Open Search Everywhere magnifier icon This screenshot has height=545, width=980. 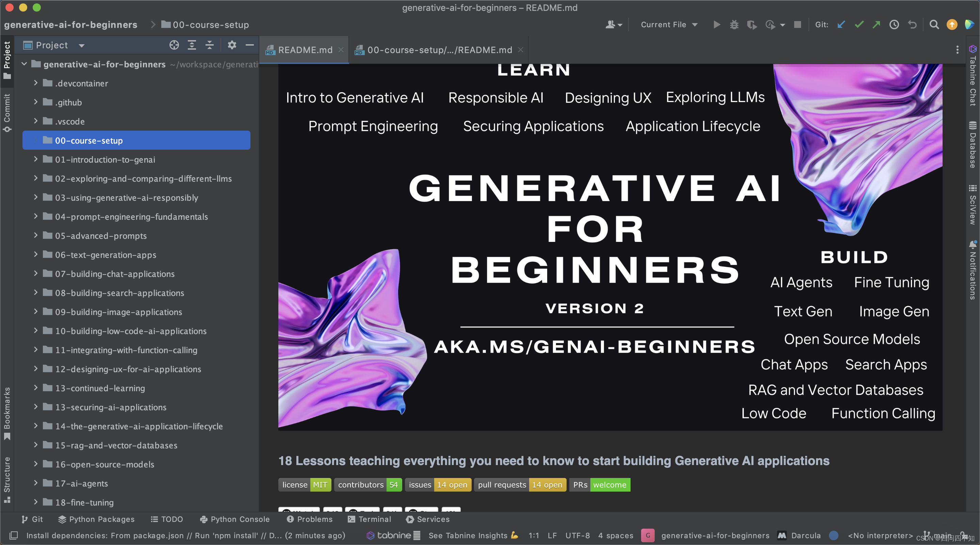(x=934, y=25)
